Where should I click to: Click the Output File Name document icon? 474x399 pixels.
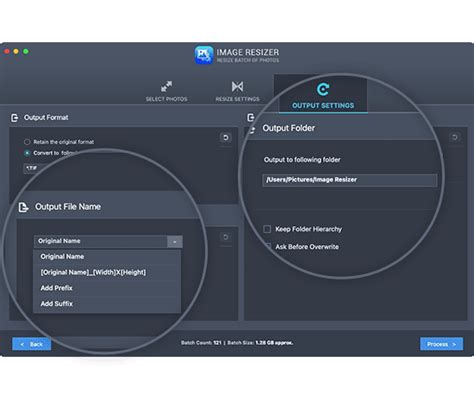(23, 207)
